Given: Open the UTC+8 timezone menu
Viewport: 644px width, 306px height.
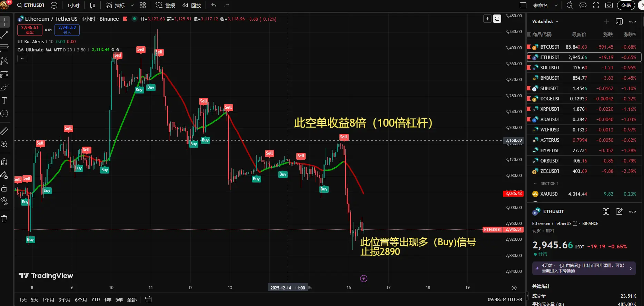Looking at the screenshot, I should pyautogui.click(x=504, y=299).
